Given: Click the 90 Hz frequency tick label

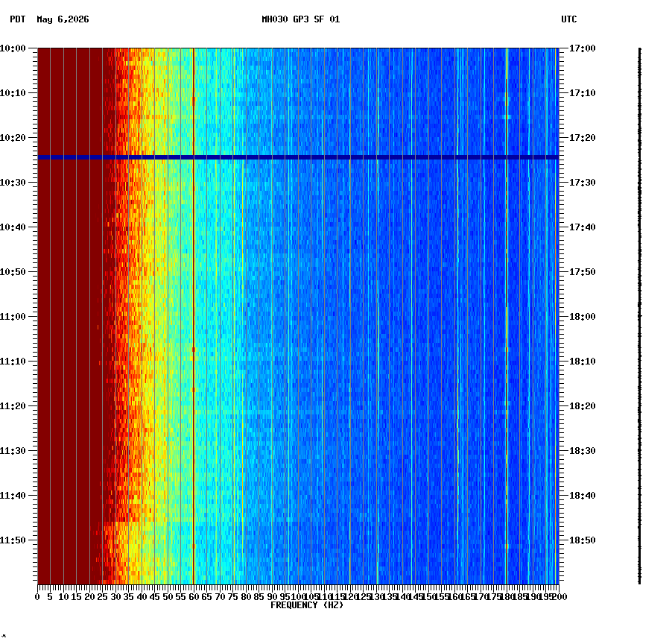Looking at the screenshot, I should click(272, 597).
